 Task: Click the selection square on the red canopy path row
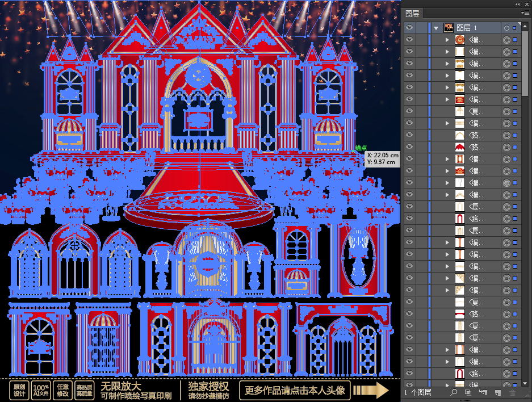515,147
